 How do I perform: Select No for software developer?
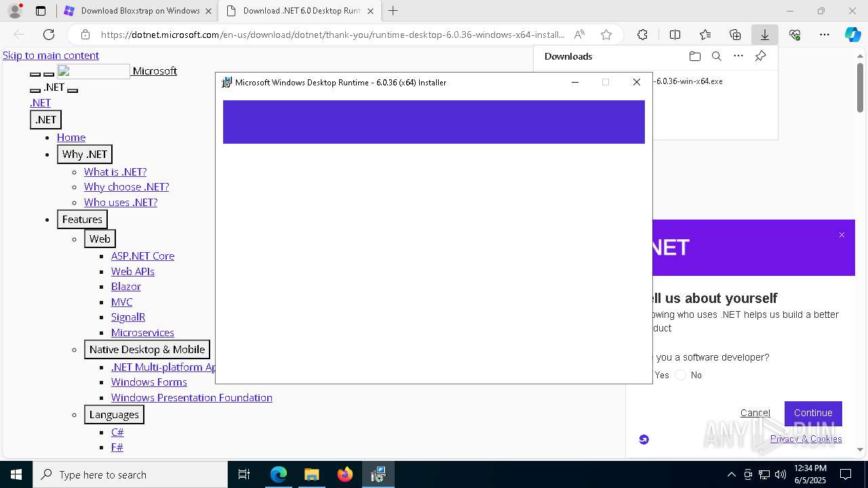point(681,375)
